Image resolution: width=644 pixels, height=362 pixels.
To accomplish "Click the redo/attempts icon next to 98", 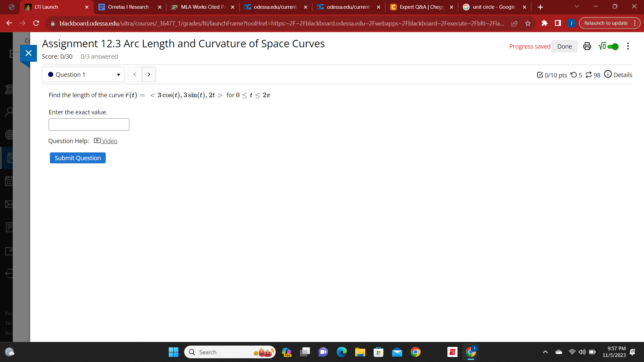I will pyautogui.click(x=589, y=75).
